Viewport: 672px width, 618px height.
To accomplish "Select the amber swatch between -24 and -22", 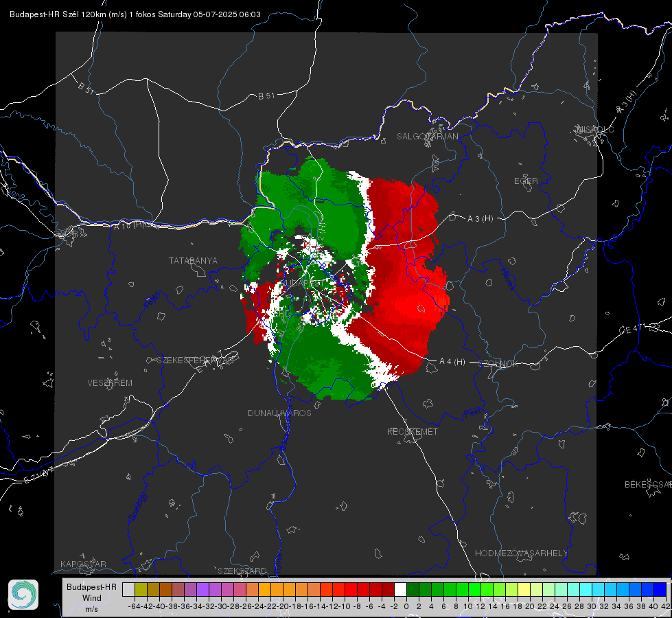I will pos(264,589).
